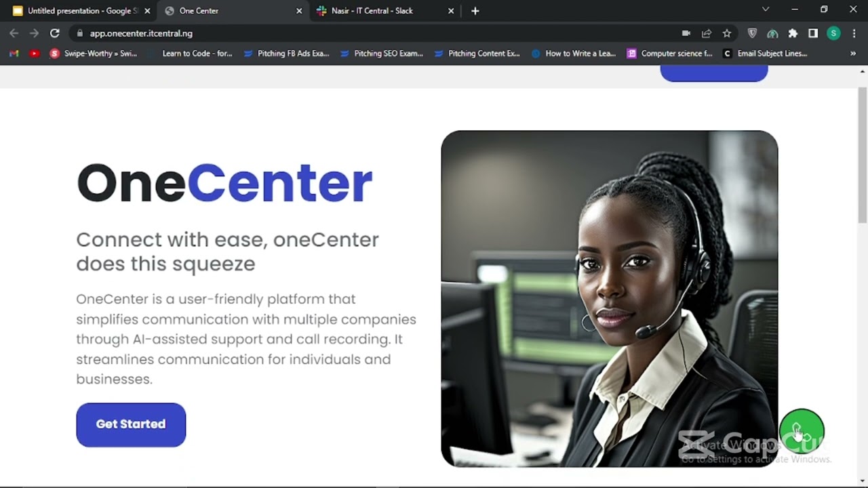Screen dimensions: 868x488
Task: Switch to Nasir IT Central Slack tab
Action: click(372, 11)
